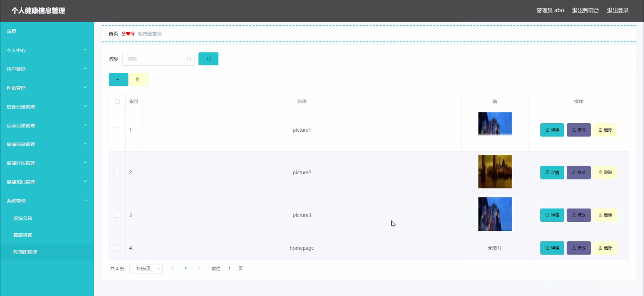Click 删除 delete button for picture1
The width and height of the screenshot is (644, 296).
click(x=605, y=130)
